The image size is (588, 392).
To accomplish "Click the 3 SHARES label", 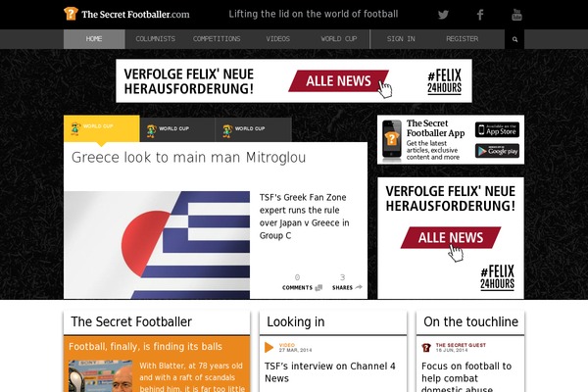I will tap(342, 288).
